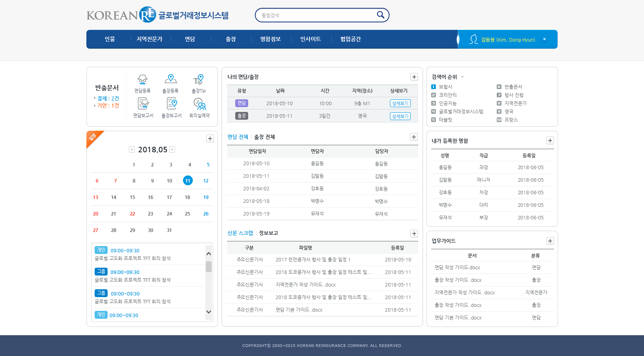Add a new entry in 나의 면담/출장 panel
This screenshot has width=644, height=356.
tap(414, 77)
